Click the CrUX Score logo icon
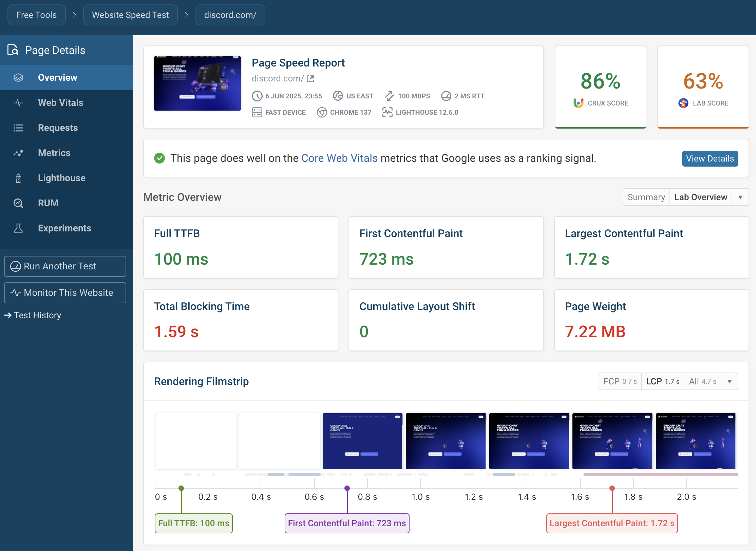This screenshot has height=551, width=756. pyautogui.click(x=579, y=103)
